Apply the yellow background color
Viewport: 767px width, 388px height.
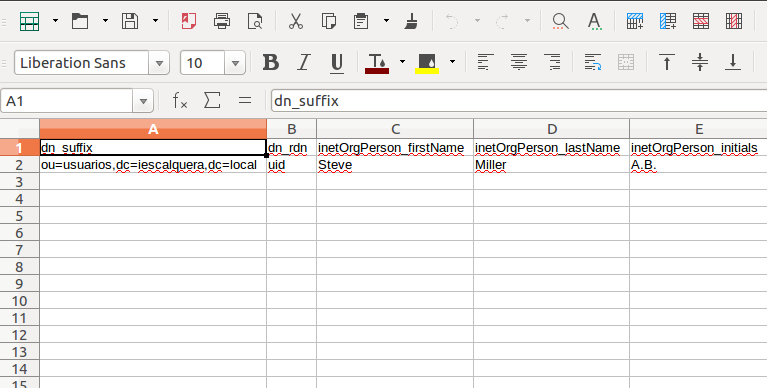[x=427, y=63]
